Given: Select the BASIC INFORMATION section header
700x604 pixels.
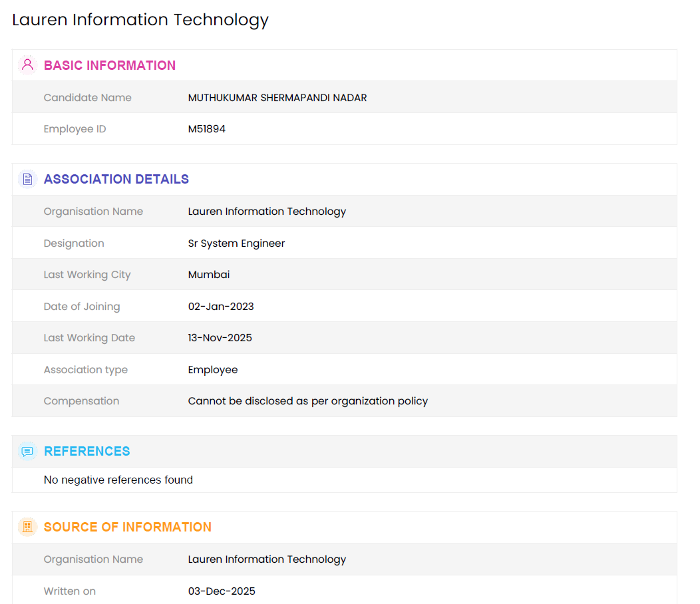Looking at the screenshot, I should [110, 65].
